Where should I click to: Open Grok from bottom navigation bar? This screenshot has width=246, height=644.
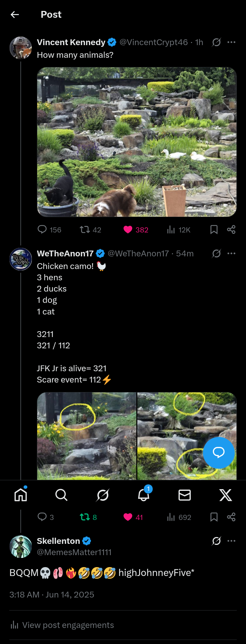102,495
